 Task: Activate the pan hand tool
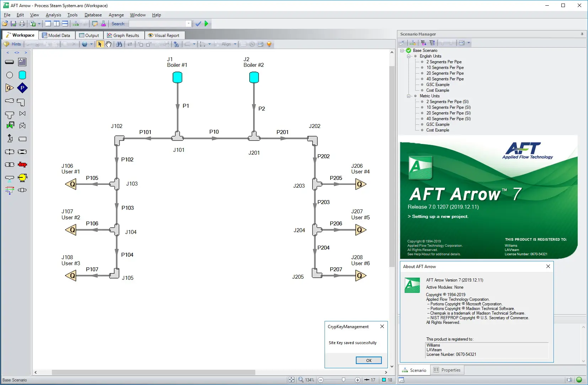coord(108,44)
